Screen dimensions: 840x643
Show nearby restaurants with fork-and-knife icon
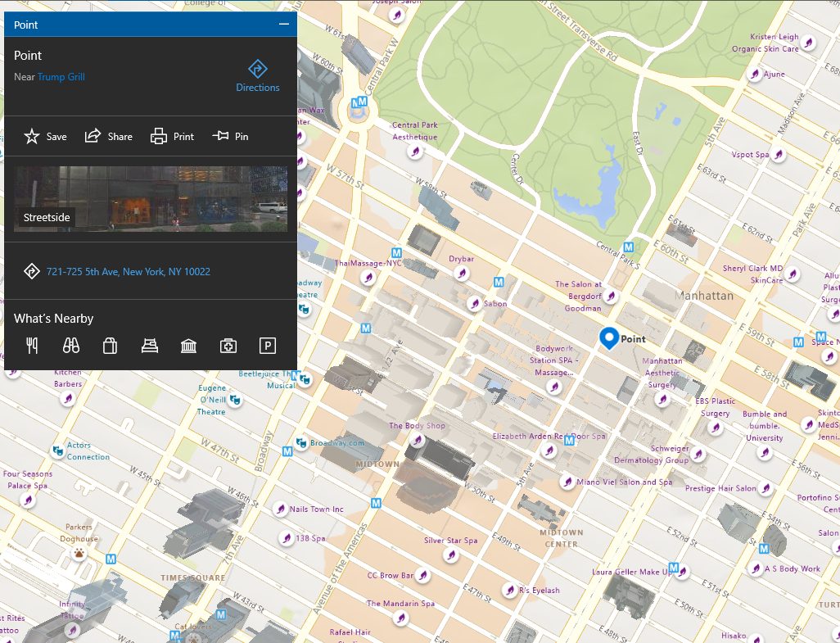pyautogui.click(x=32, y=346)
